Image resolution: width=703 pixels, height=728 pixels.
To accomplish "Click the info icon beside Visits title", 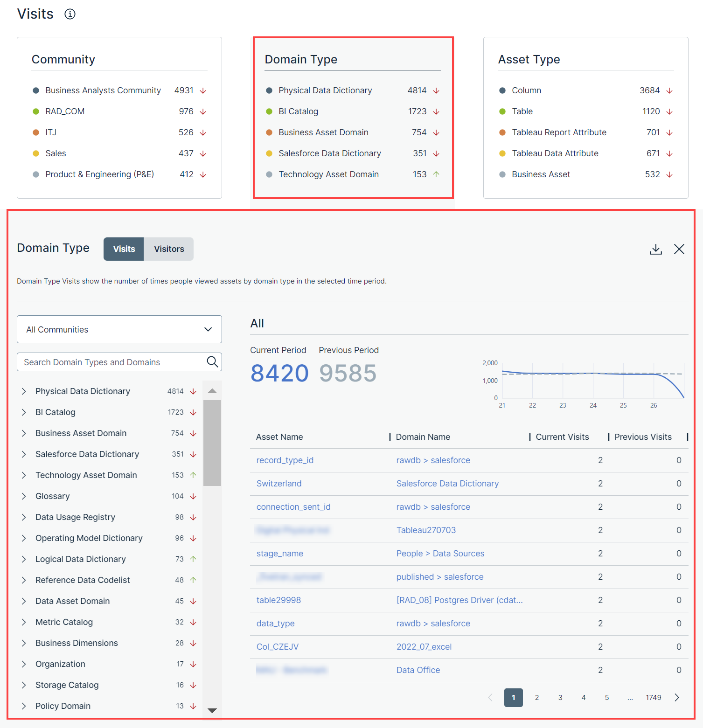I will coord(70,14).
